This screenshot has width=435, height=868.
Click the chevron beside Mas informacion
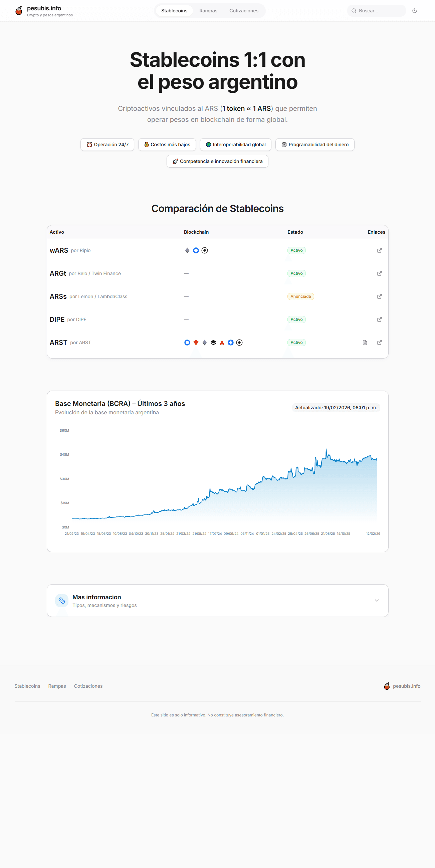click(x=377, y=601)
